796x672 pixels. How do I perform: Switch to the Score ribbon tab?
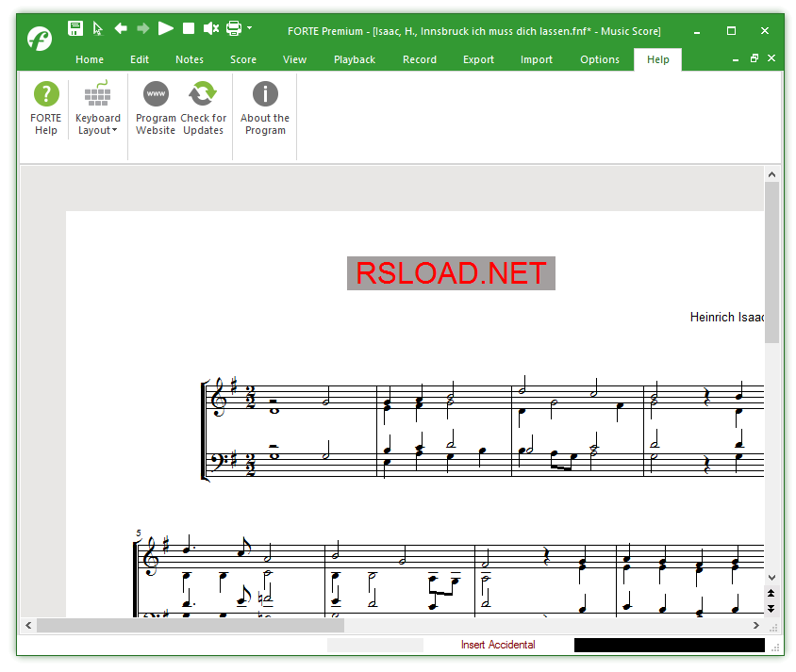pyautogui.click(x=243, y=59)
